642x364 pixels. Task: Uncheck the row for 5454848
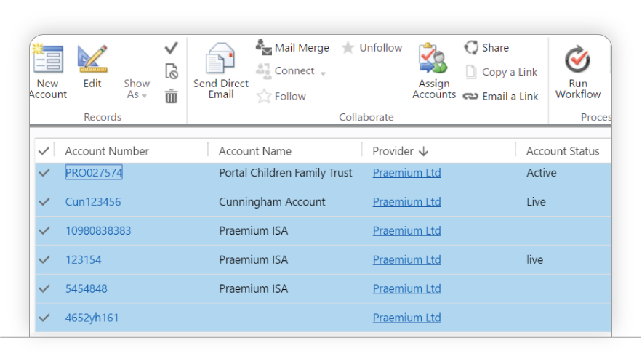tap(44, 288)
